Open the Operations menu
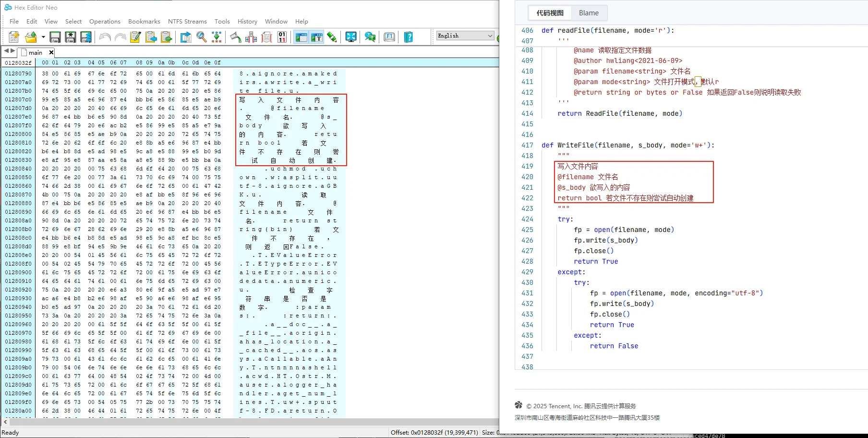 click(x=105, y=22)
